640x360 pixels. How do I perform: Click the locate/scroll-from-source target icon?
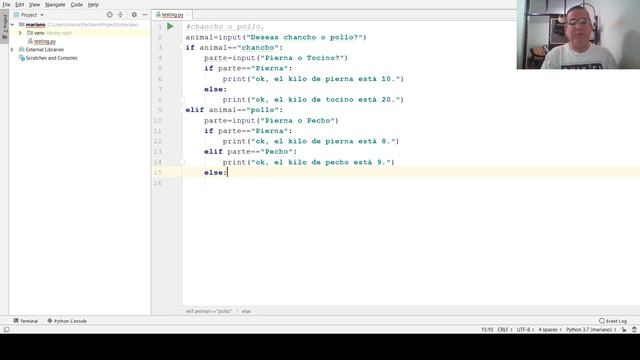(109, 15)
